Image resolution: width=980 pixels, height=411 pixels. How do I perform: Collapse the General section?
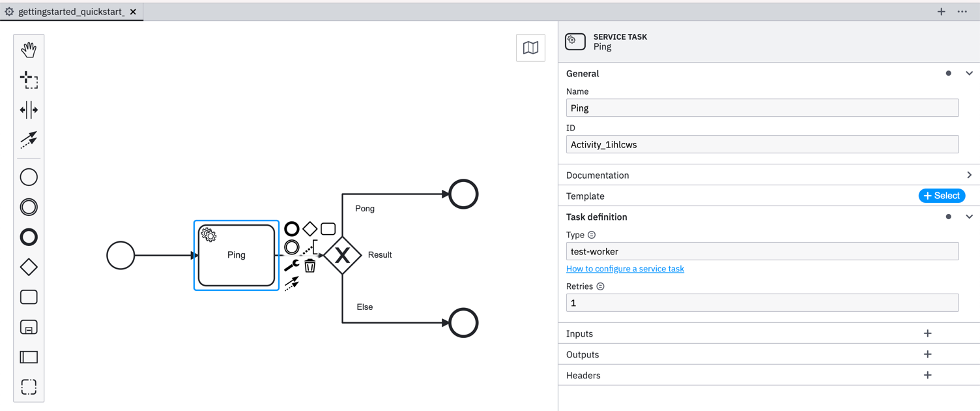tap(969, 74)
